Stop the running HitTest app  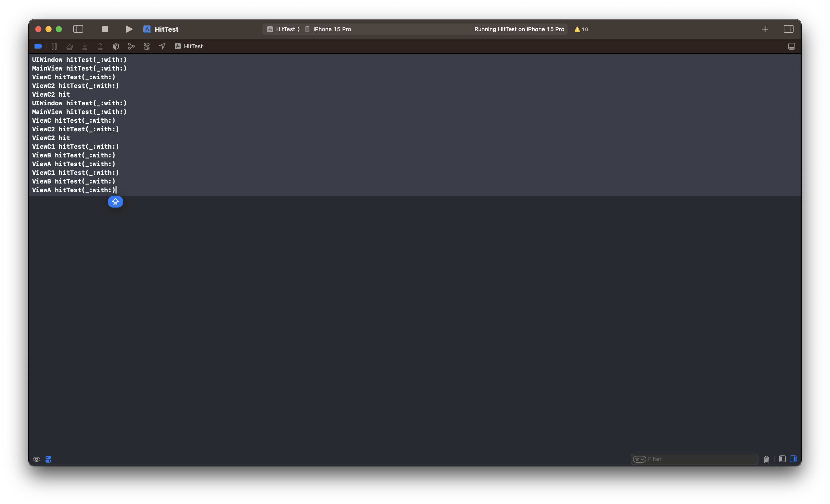click(x=105, y=29)
